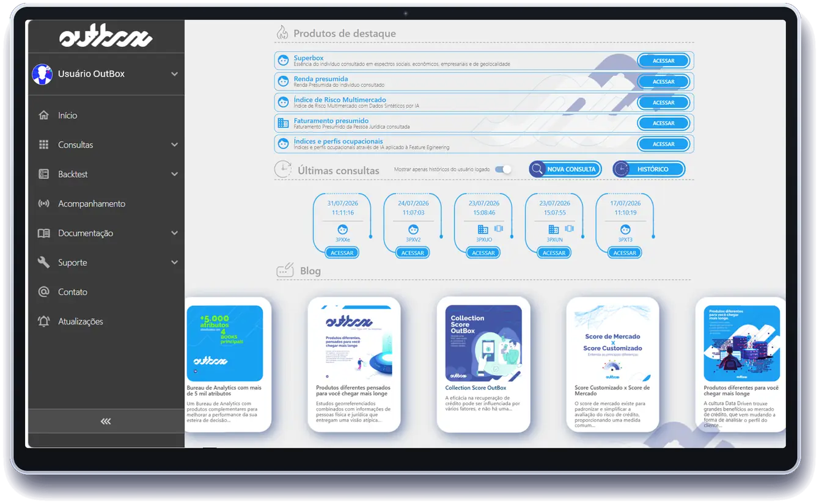Open Bureau de Analytics blog post title
The image size is (819, 504).
tap(224, 390)
